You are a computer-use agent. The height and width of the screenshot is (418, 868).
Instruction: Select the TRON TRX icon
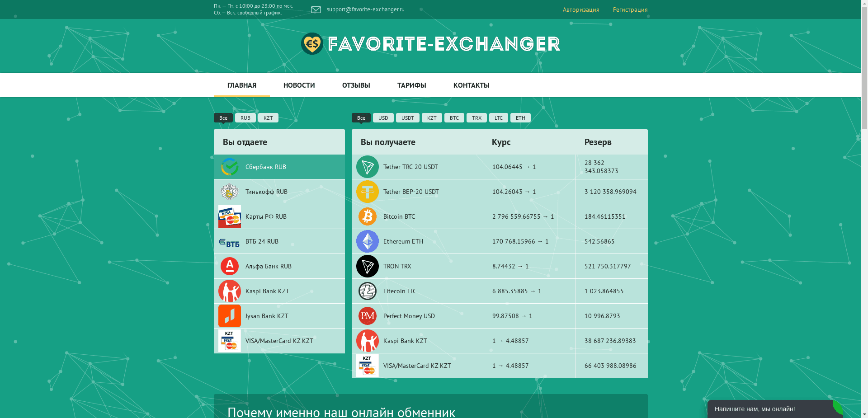[x=368, y=266]
